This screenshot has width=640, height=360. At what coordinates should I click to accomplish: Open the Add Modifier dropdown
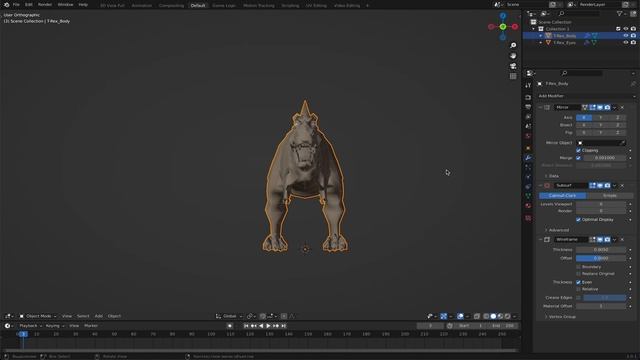pyautogui.click(x=586, y=96)
